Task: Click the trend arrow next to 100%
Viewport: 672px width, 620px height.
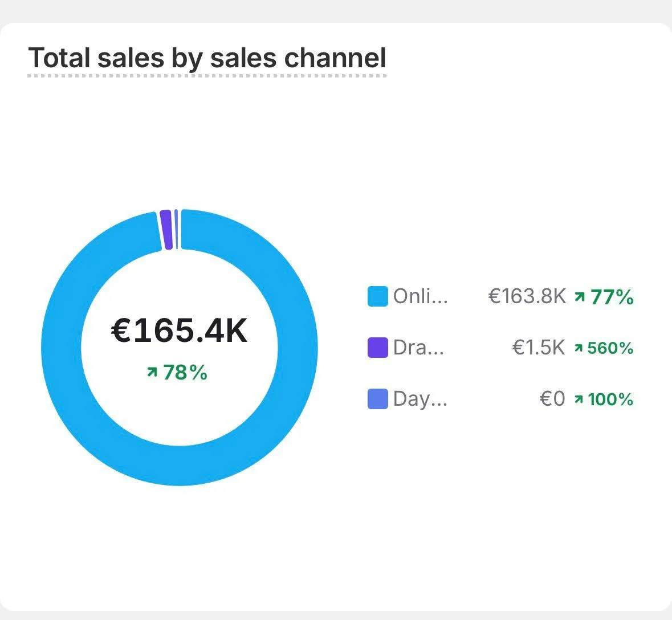Action: 579,399
